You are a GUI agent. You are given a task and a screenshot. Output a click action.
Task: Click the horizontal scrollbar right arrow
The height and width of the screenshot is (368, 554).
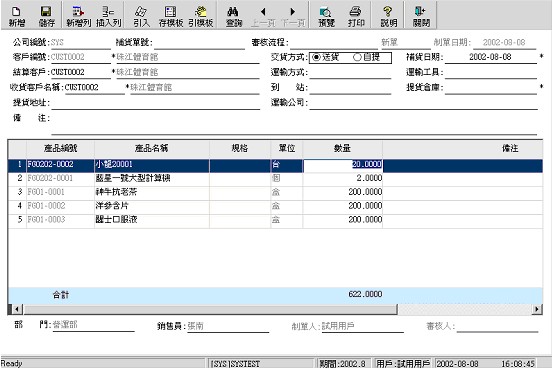(537, 309)
